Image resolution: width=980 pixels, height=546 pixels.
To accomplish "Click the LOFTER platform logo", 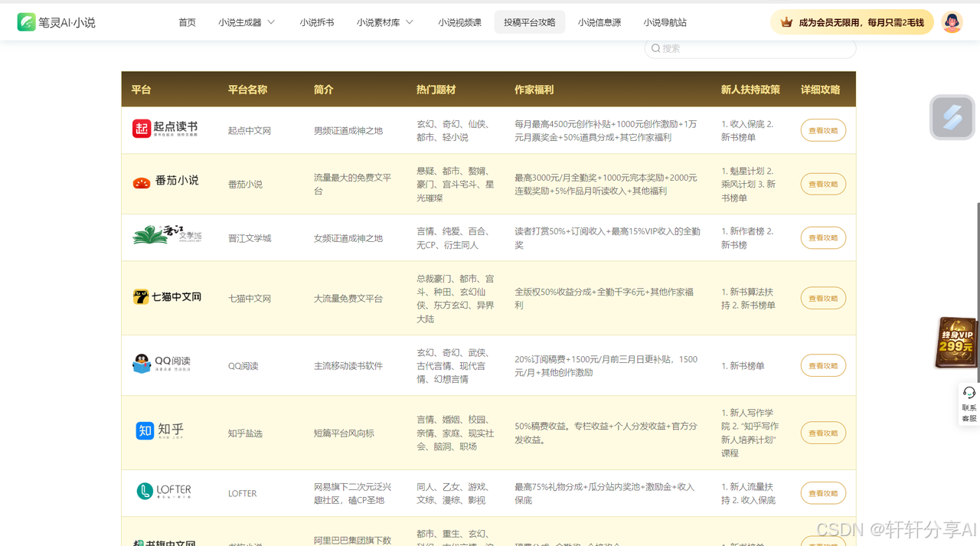I will click(164, 491).
